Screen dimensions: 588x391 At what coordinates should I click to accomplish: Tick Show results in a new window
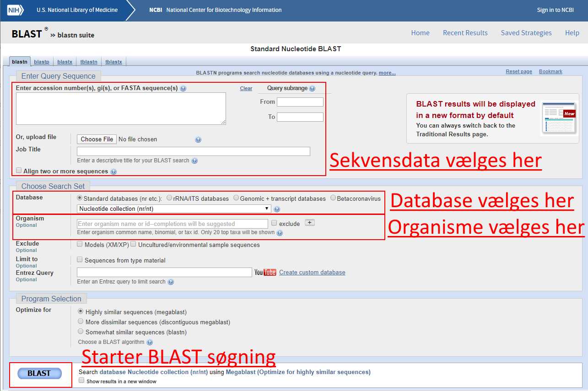(81, 380)
